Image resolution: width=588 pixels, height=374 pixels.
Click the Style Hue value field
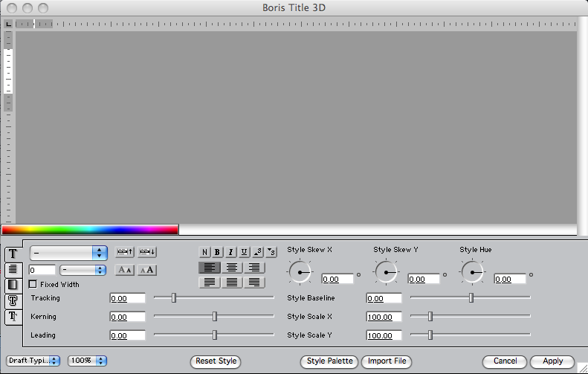(510, 279)
